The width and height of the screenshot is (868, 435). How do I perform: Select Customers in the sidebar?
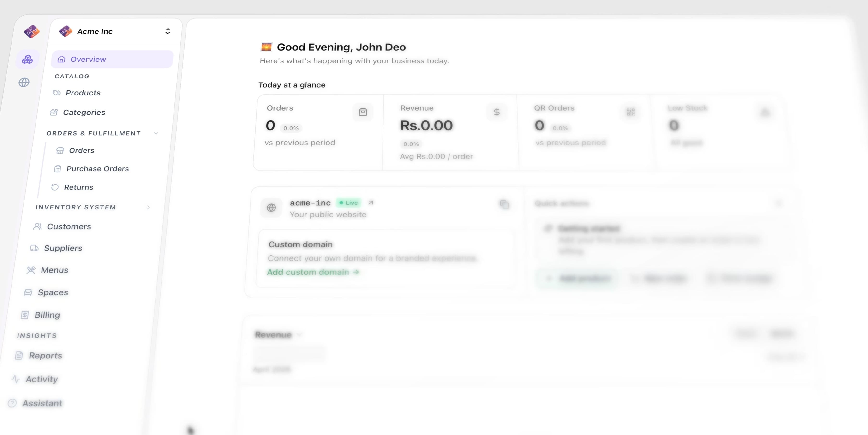pos(69,226)
